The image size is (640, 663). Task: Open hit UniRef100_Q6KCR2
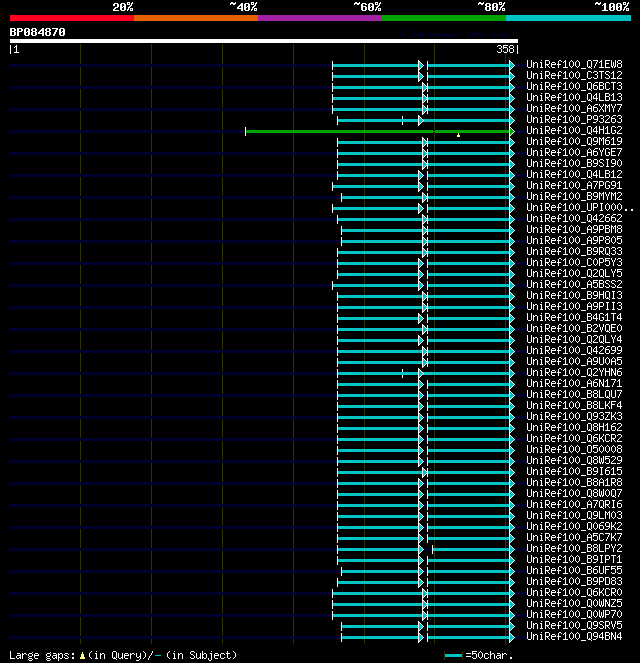[574, 438]
